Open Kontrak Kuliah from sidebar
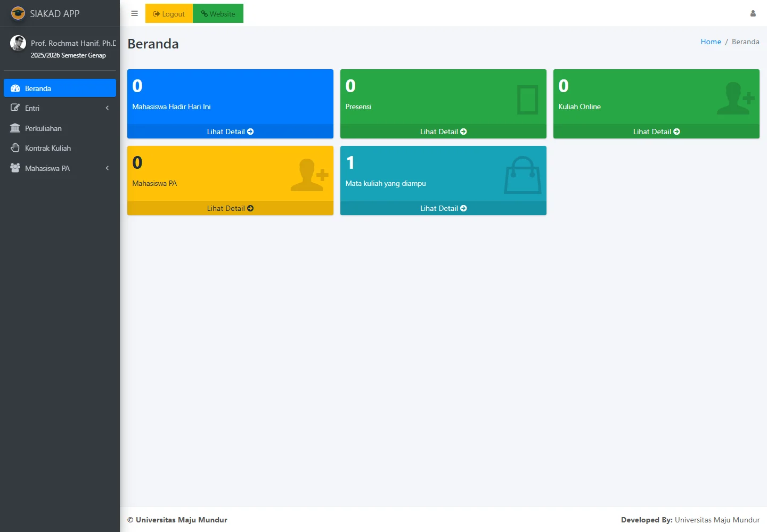 click(48, 148)
